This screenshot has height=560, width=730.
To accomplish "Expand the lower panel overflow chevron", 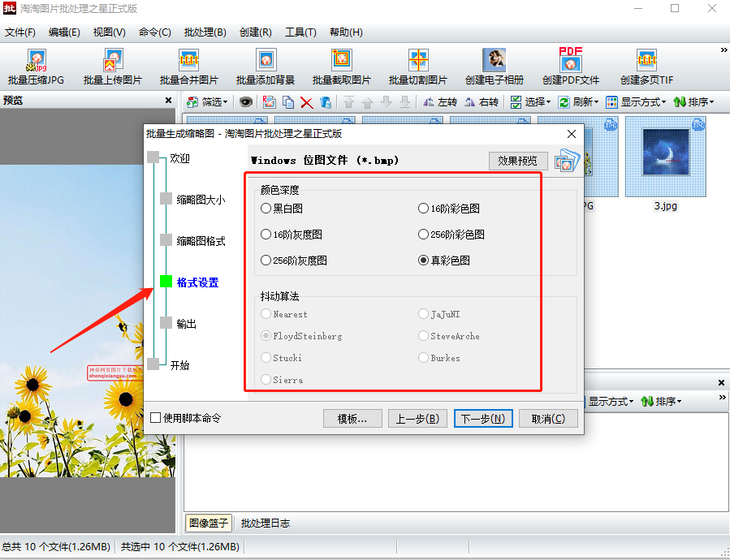I will (722, 397).
